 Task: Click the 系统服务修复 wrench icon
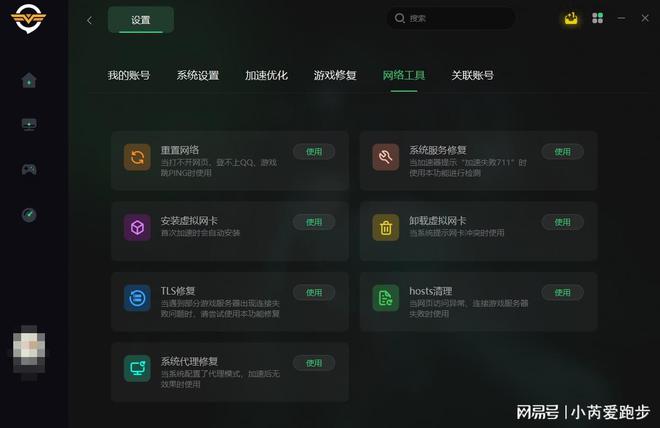point(386,157)
